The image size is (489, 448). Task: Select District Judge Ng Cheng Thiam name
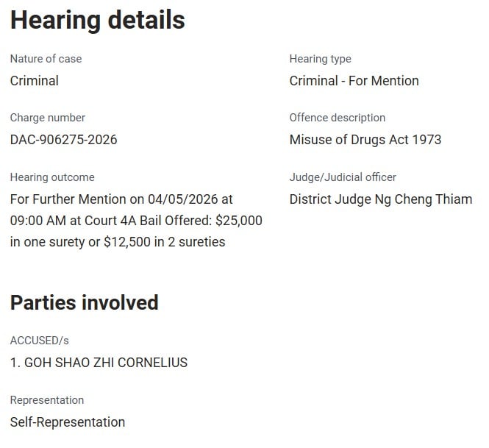(380, 199)
